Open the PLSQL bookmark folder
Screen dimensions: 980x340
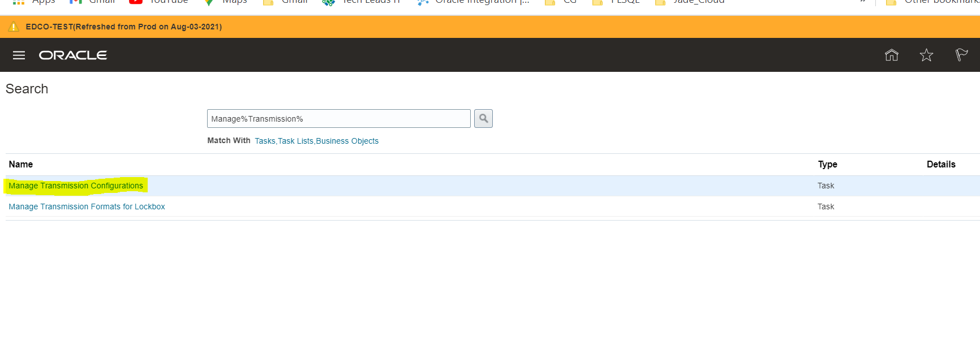click(617, 2)
